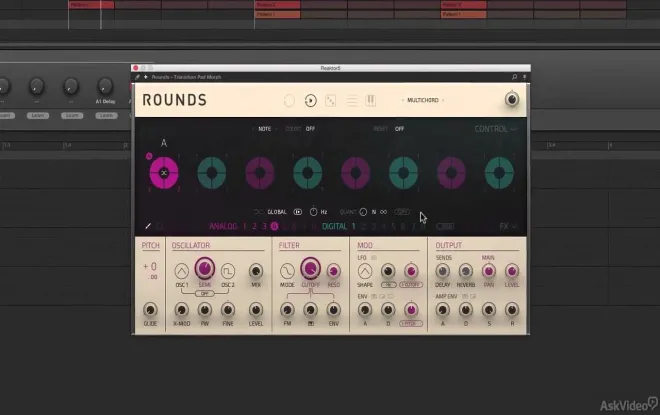
Task: Select DIGITAL voice 1
Action: [x=354, y=226]
